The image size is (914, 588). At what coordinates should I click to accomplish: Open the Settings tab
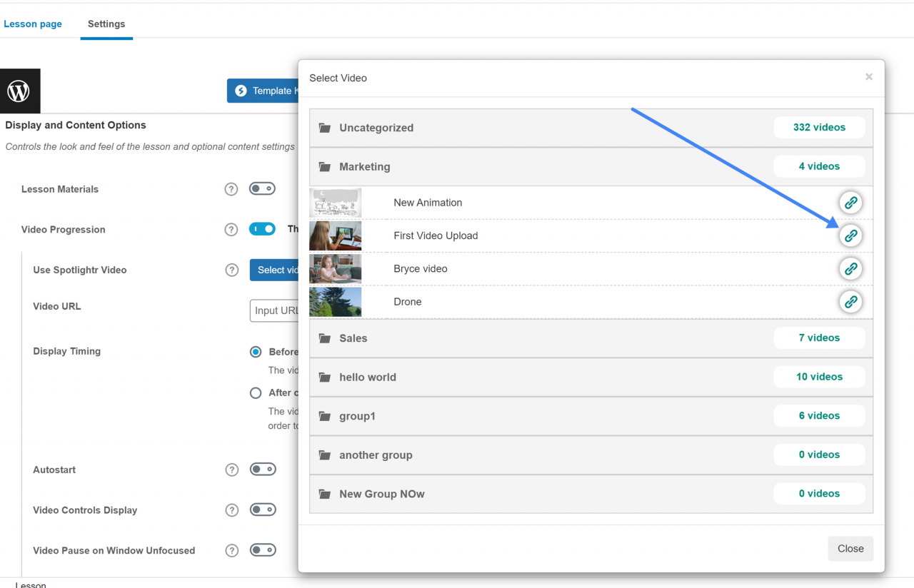coord(106,24)
